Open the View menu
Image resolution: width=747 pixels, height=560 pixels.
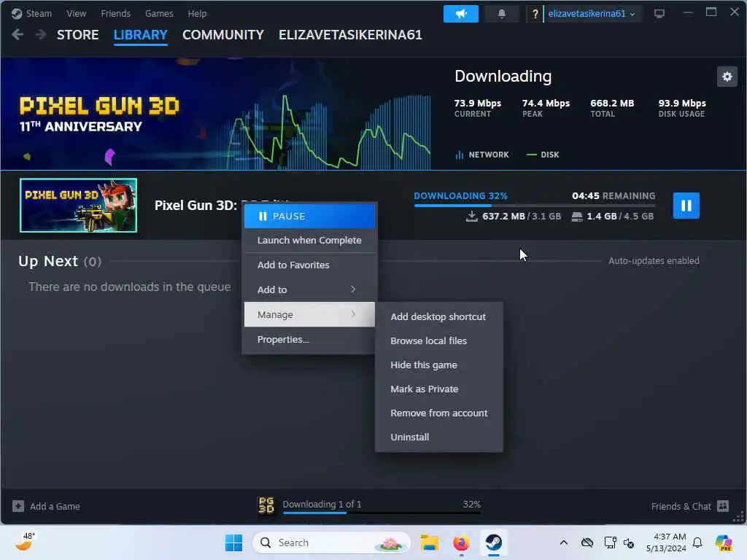point(76,13)
